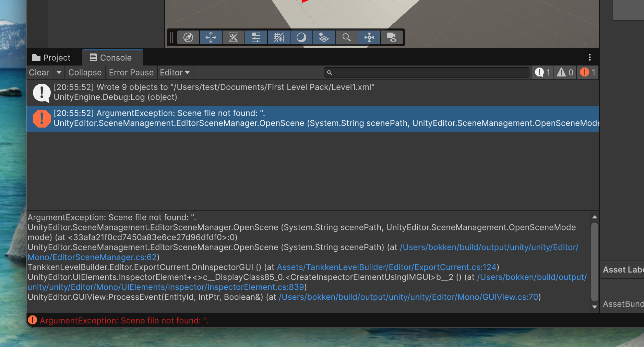Open the Console panel three-dot menu
The width and height of the screenshot is (644, 347).
point(589,57)
